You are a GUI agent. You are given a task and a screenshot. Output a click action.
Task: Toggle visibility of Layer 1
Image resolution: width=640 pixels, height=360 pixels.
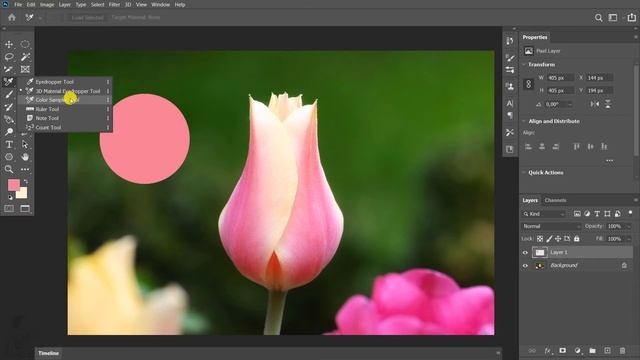tap(525, 253)
